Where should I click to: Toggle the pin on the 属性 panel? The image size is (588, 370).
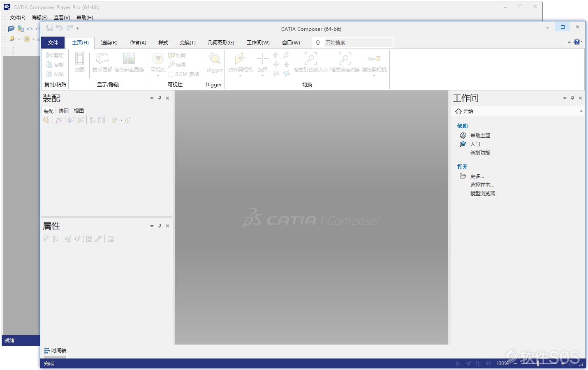click(x=160, y=226)
